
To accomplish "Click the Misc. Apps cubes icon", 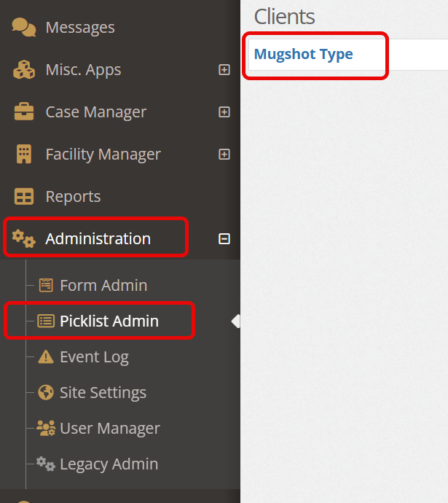I will click(x=24, y=69).
